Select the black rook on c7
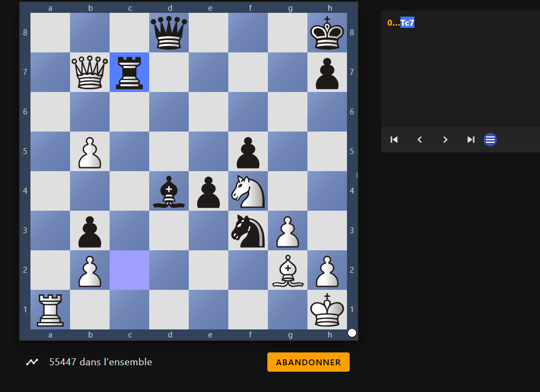This screenshot has width=540, height=392. [x=129, y=72]
